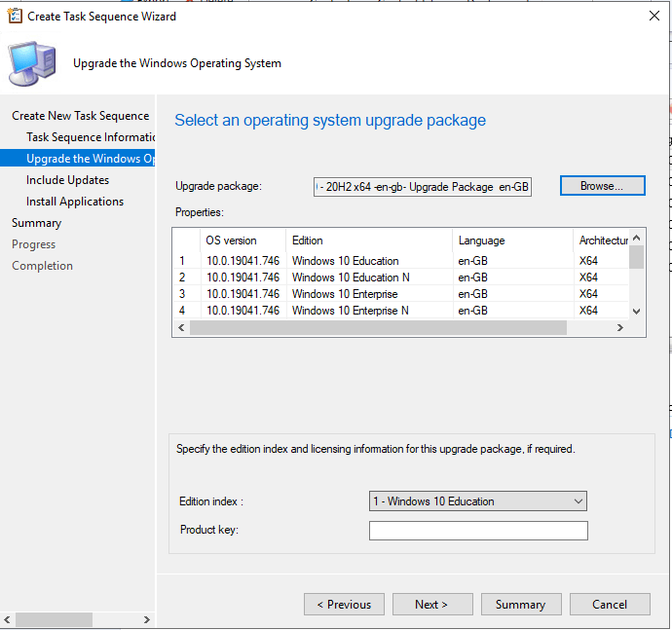The height and width of the screenshot is (630, 672).
Task: Click into the Product key field
Action: tap(477, 531)
